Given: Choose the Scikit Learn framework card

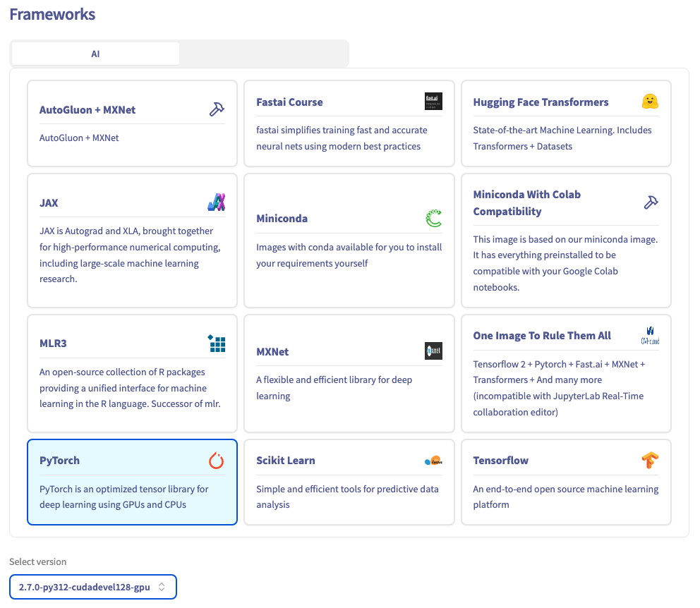Looking at the screenshot, I should pos(349,482).
